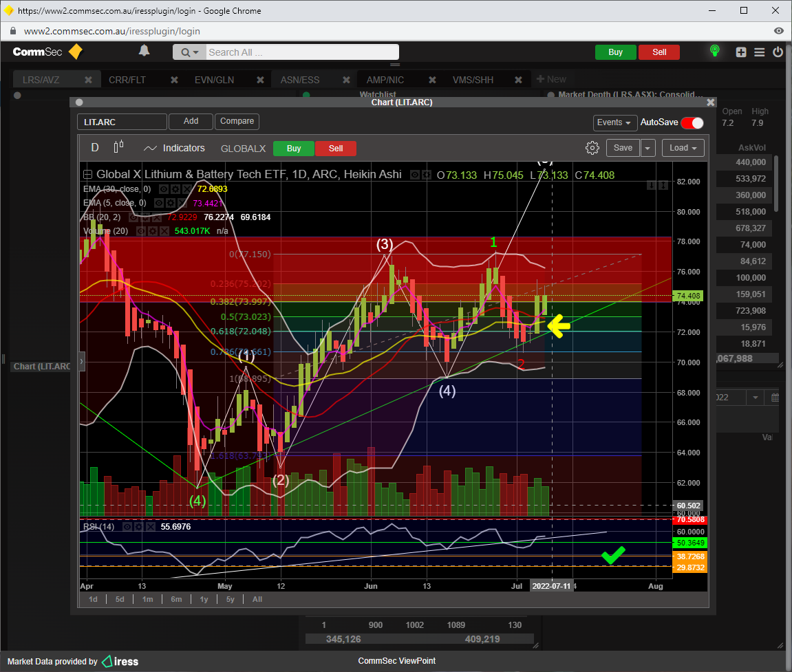Click the power logout icon

[778, 52]
